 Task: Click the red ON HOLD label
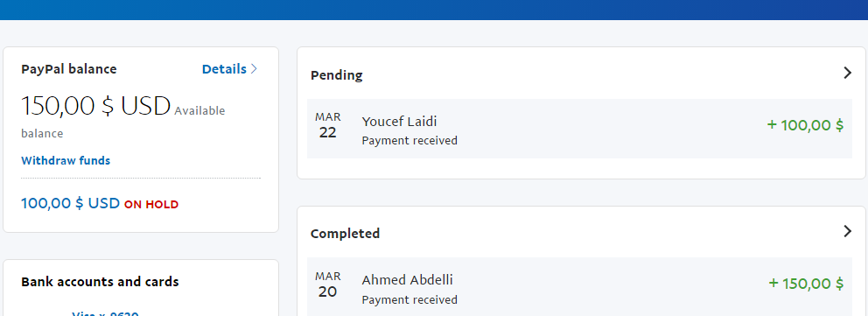point(151,205)
